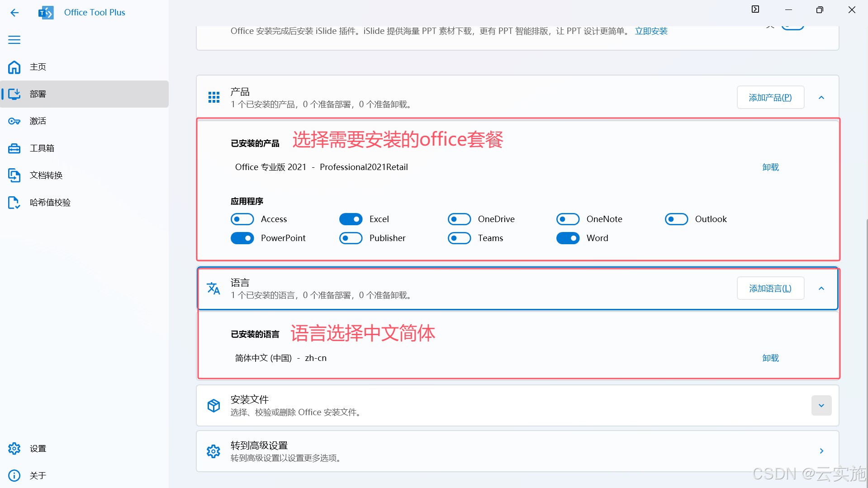
Task: Select Office 专业版 2021 product row text
Action: point(321,167)
